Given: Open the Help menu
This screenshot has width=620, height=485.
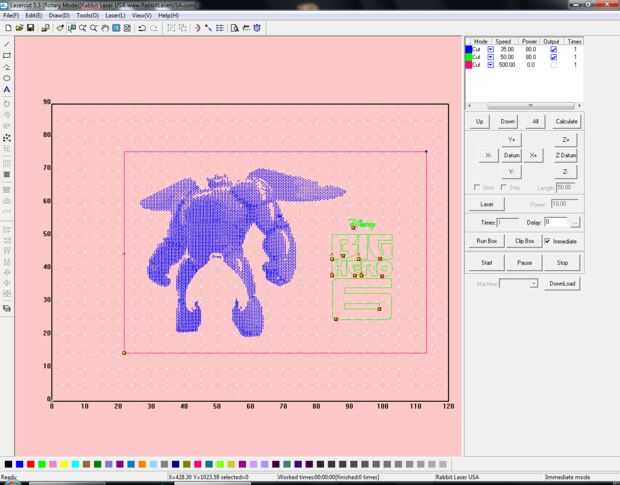Looking at the screenshot, I should pos(168,15).
